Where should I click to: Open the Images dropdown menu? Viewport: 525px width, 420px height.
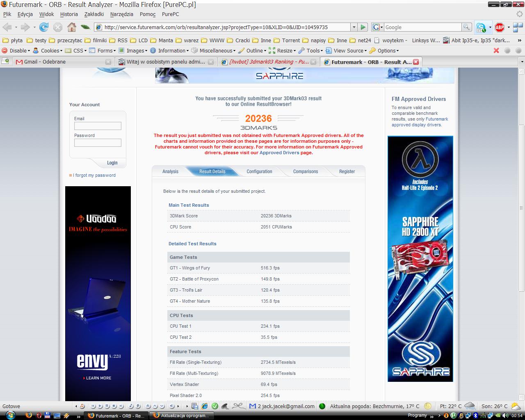133,50
